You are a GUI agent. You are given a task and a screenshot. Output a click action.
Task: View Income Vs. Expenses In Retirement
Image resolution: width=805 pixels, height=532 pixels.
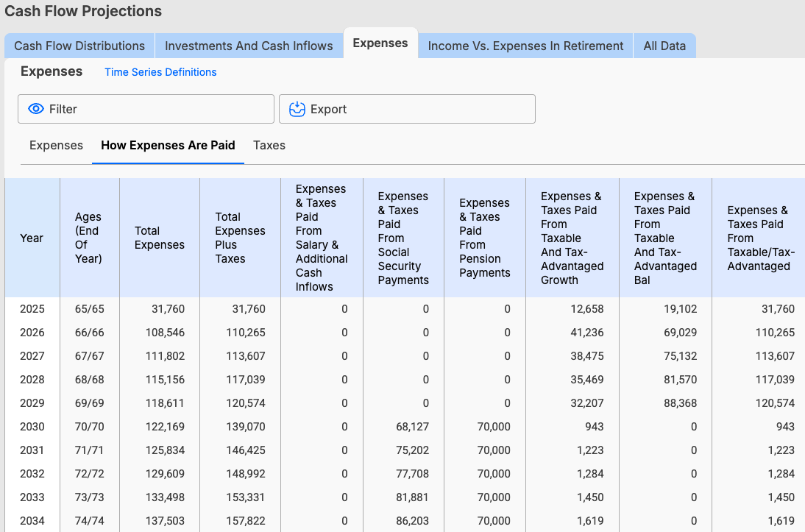point(525,46)
